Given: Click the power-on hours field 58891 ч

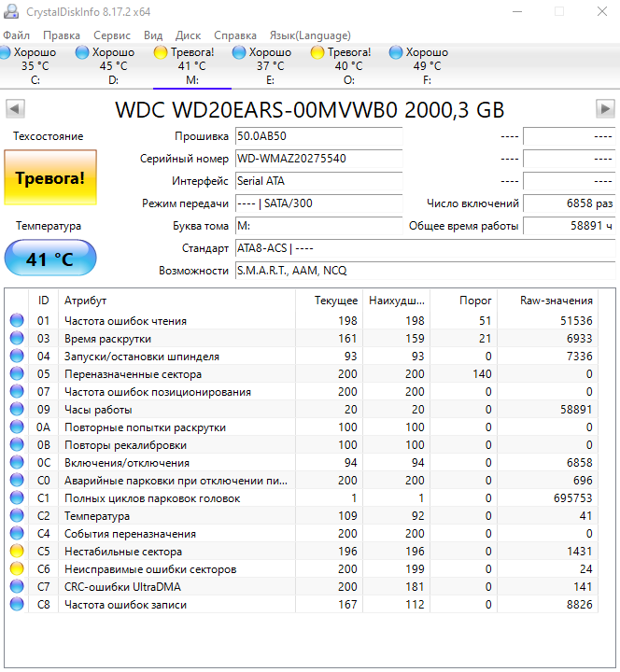Looking at the screenshot, I should click(569, 226).
